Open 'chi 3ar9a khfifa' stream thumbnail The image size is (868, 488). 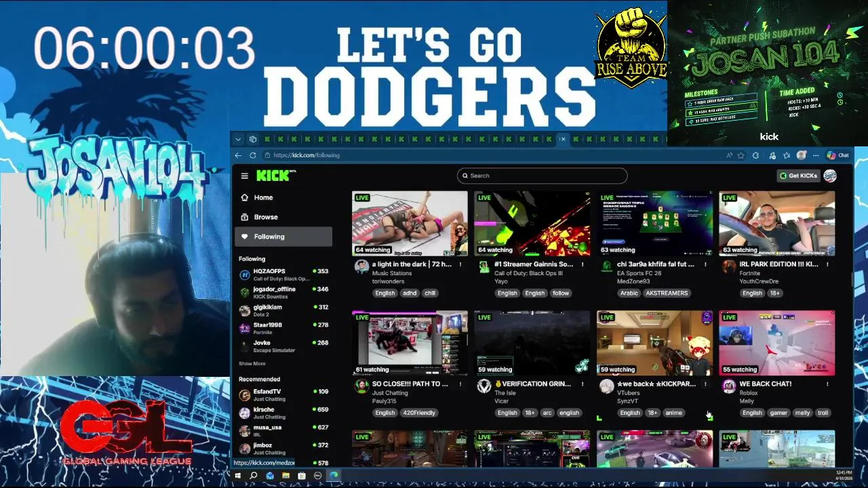click(654, 224)
